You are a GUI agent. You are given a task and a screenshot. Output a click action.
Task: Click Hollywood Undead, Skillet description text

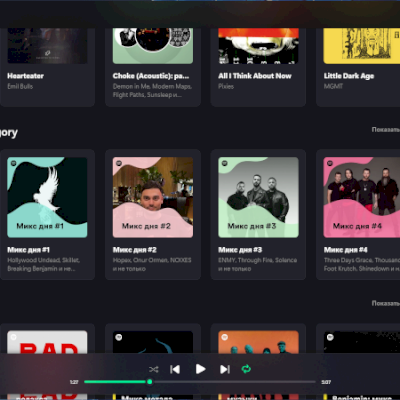[44, 264]
